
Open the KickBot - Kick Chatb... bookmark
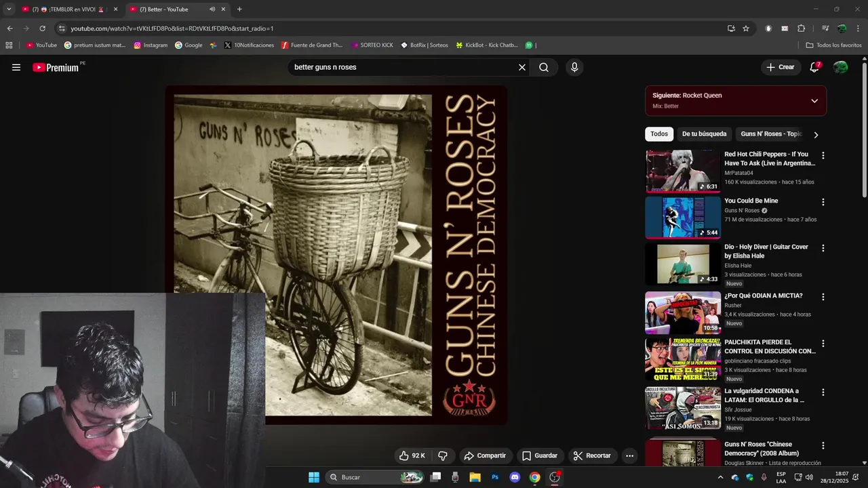[487, 45]
